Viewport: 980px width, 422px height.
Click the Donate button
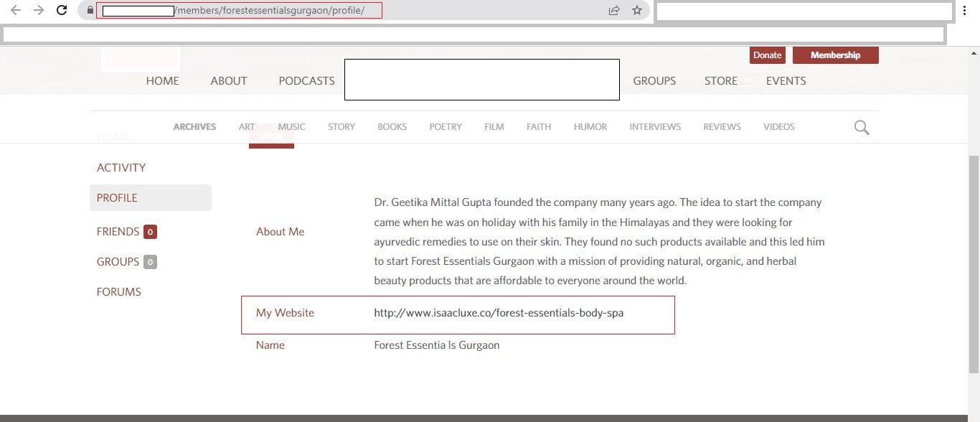pyautogui.click(x=767, y=55)
